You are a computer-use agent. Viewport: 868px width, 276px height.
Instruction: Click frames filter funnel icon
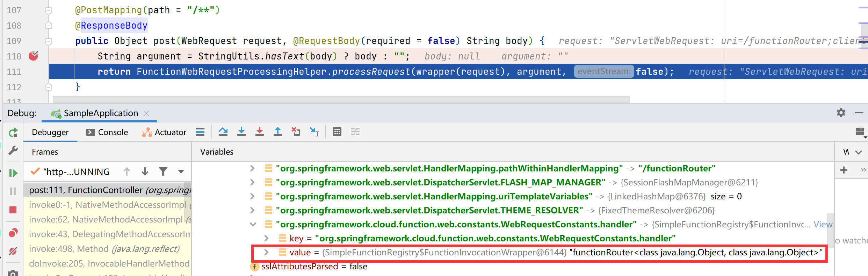163,171
